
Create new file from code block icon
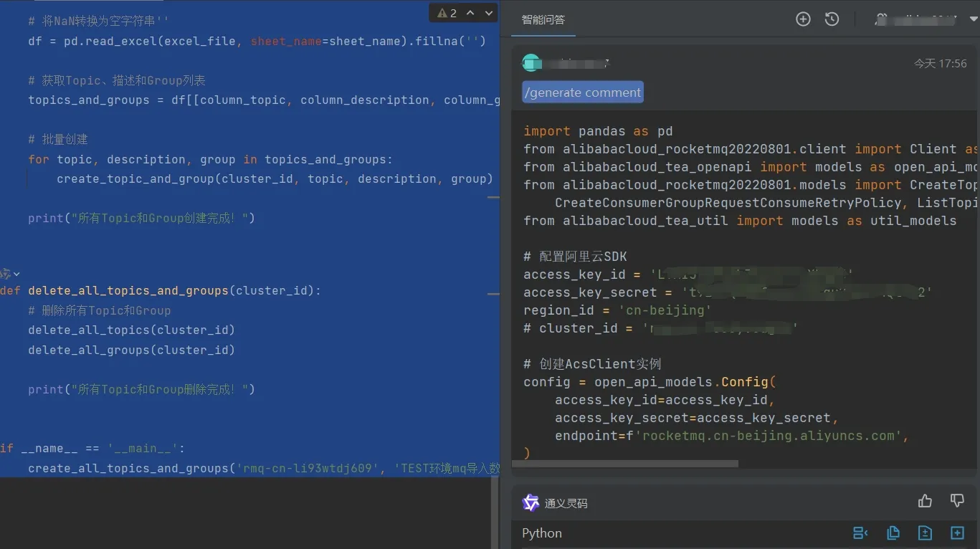(957, 533)
